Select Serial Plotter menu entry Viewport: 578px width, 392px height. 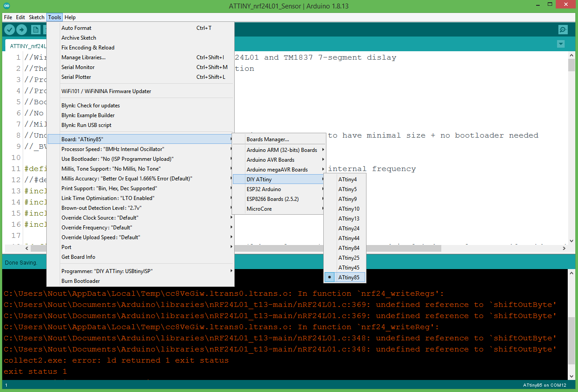point(140,77)
